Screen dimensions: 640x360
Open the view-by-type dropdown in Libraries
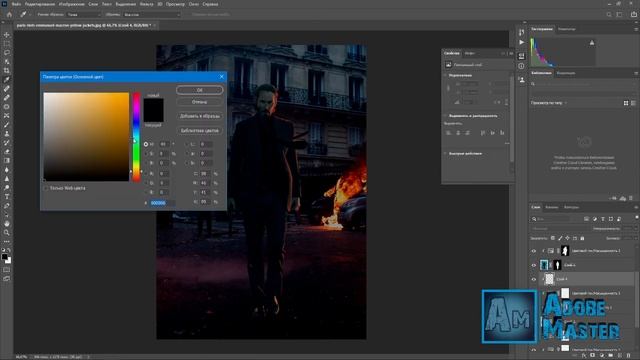tap(549, 103)
